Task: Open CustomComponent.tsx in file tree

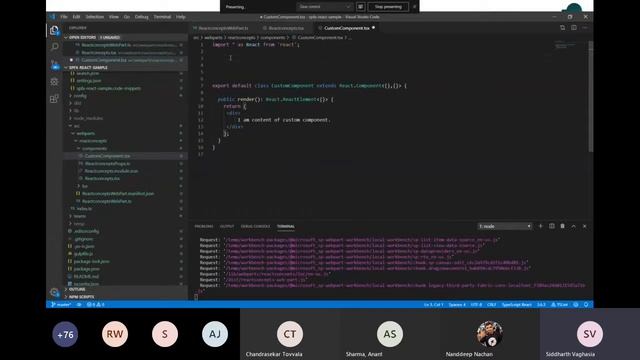Action: tap(108, 156)
